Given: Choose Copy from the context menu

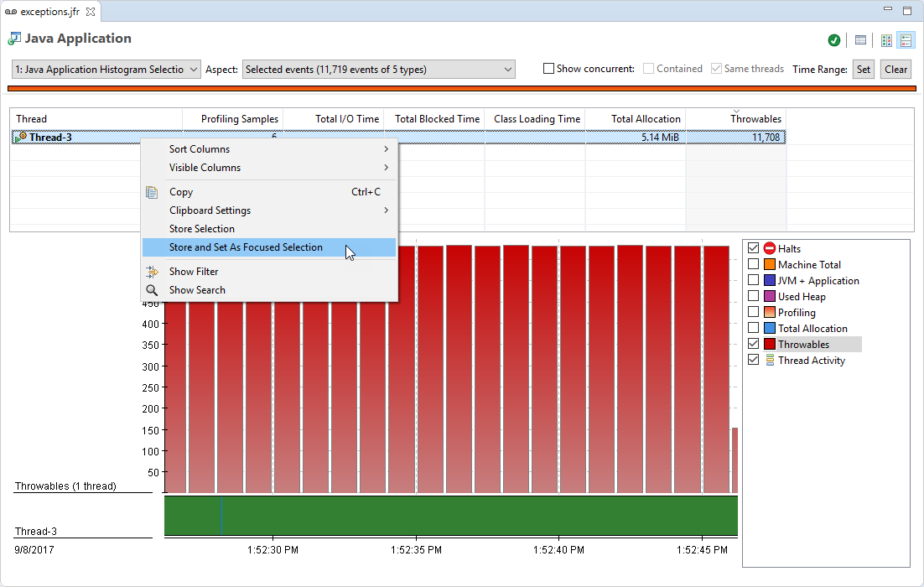Looking at the screenshot, I should point(270,192).
